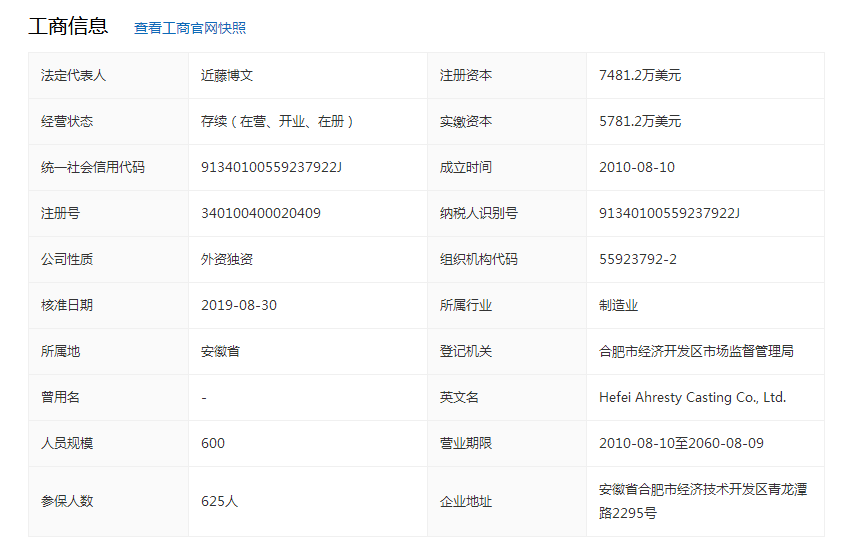Click term 2010-08-10至2060-08-09

(681, 443)
